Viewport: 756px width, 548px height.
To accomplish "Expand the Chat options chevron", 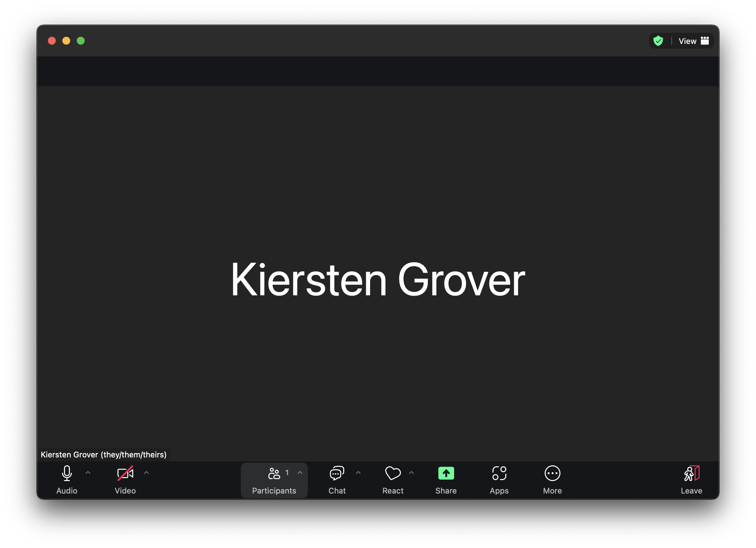I will [x=358, y=473].
